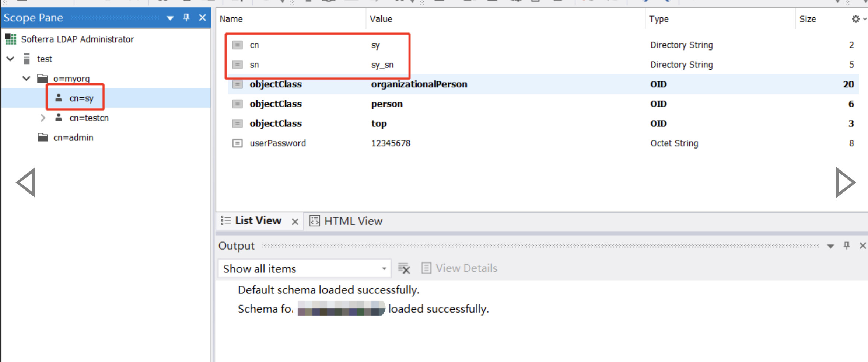This screenshot has height=362, width=868.
Task: Collapse the test server node
Action: (11, 59)
